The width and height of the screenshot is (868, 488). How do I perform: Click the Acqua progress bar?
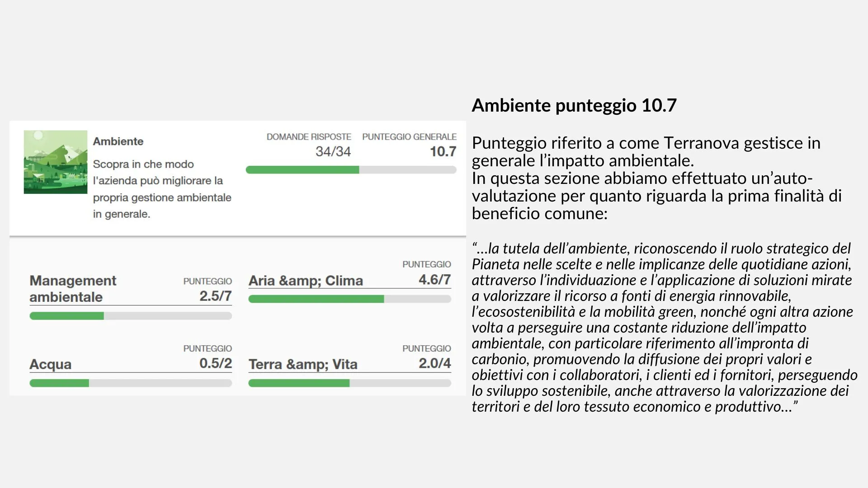pyautogui.click(x=131, y=383)
